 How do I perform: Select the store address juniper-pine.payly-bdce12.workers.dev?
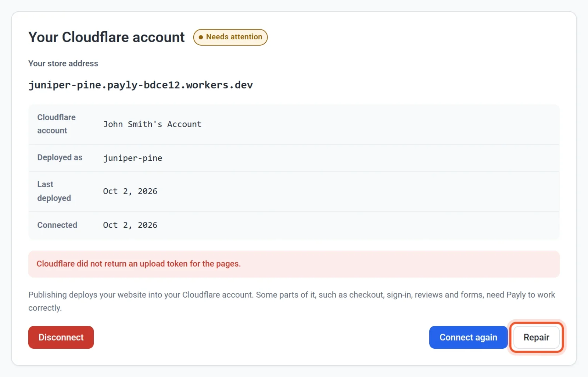click(141, 85)
